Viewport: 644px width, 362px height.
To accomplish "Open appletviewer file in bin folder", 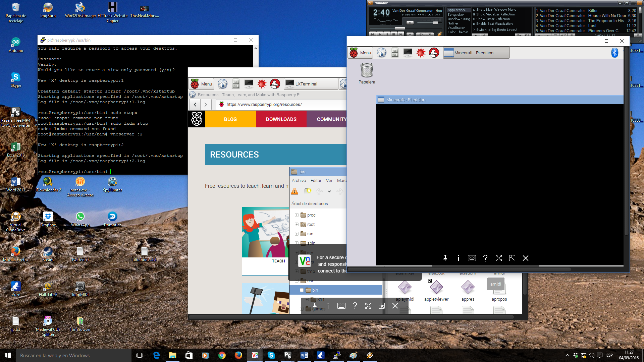I will pos(436,291).
